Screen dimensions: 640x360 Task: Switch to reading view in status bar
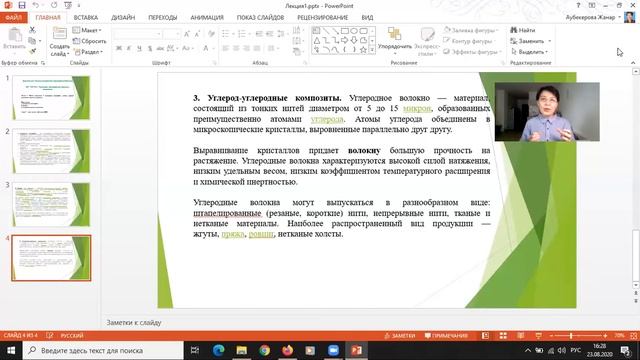tap(521, 336)
